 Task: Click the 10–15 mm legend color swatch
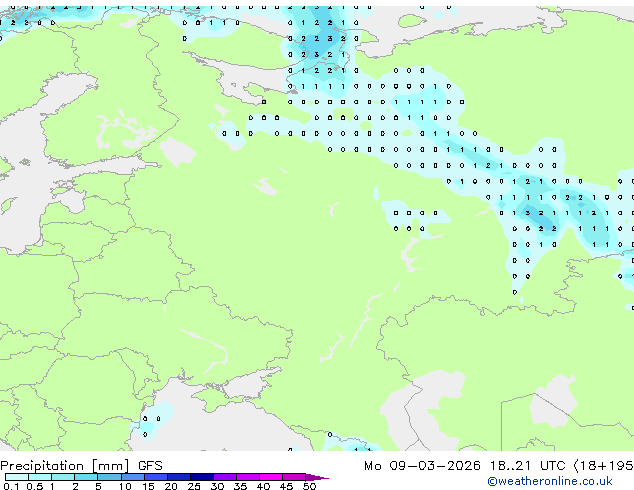tap(133, 477)
